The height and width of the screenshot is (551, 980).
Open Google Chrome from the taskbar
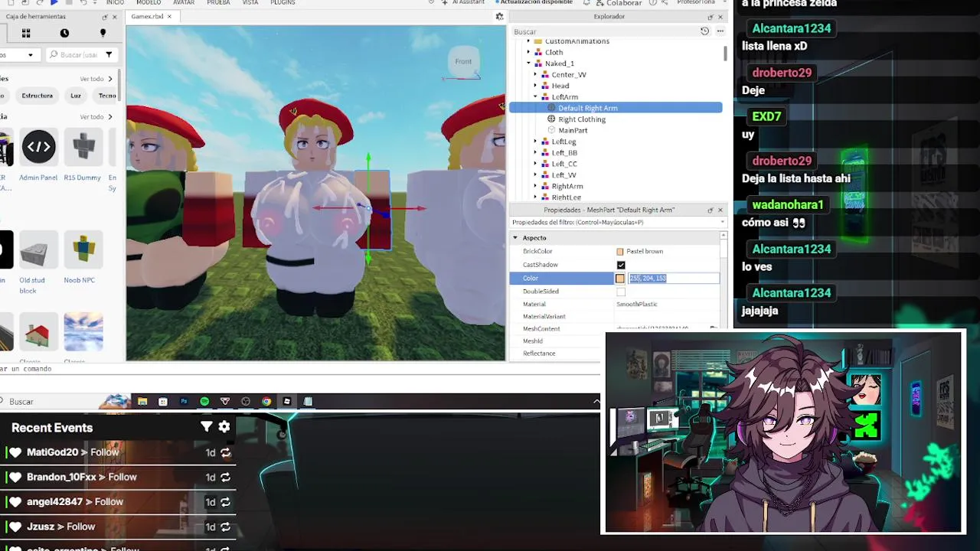266,401
